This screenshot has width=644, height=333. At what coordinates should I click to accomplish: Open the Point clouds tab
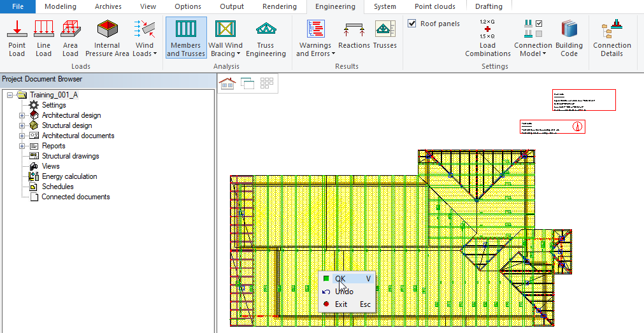[x=434, y=6]
